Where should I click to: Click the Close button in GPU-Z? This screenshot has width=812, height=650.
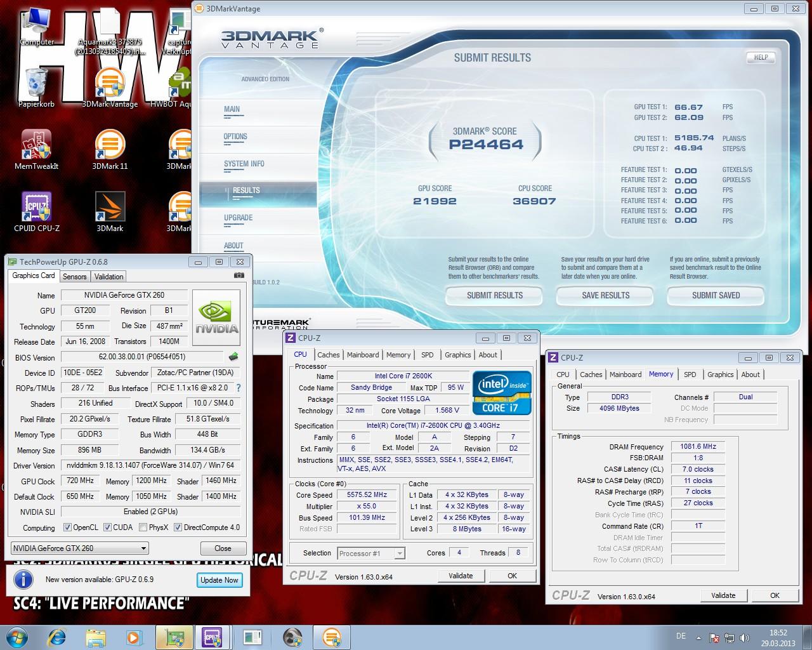(x=223, y=548)
